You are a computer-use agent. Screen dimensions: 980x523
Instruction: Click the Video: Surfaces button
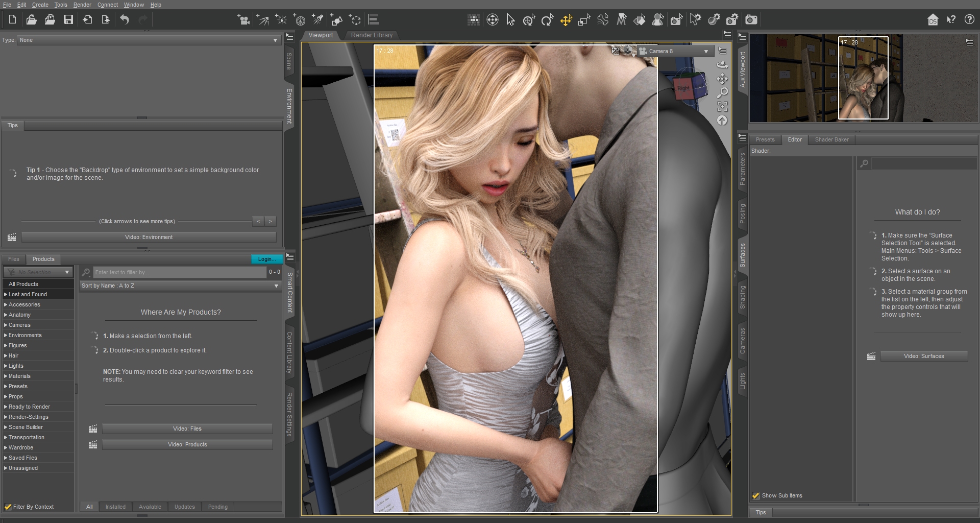pyautogui.click(x=923, y=356)
